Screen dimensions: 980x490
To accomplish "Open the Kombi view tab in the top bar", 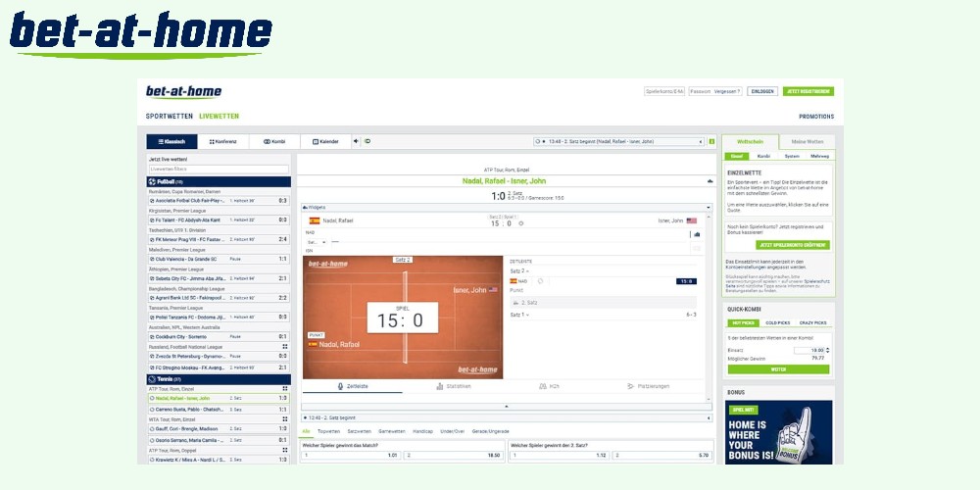I will point(274,142).
